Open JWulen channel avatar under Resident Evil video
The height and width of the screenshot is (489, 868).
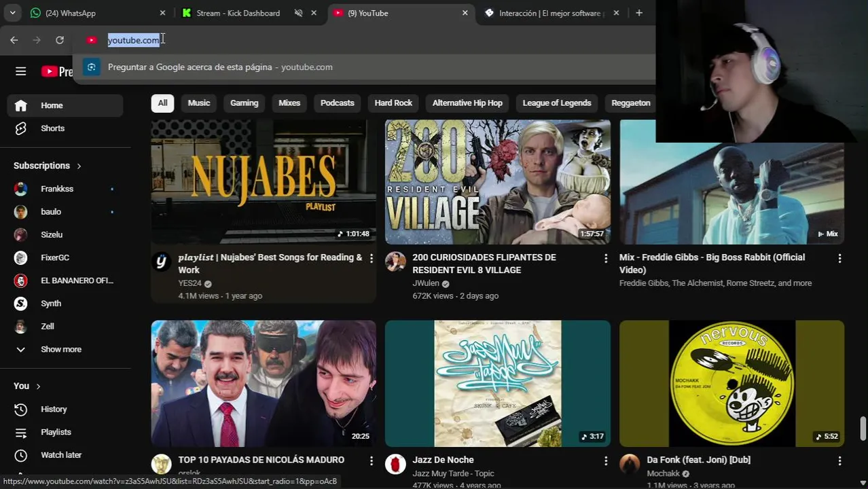[395, 261]
